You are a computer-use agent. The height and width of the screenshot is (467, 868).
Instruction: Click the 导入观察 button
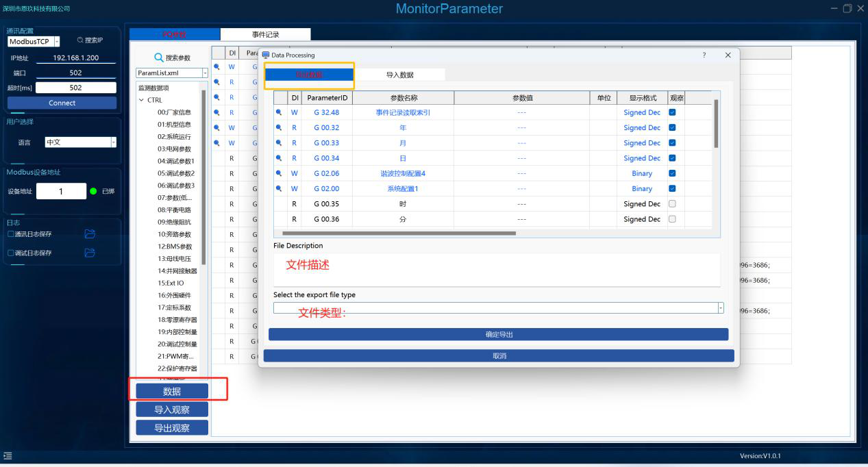click(172, 409)
